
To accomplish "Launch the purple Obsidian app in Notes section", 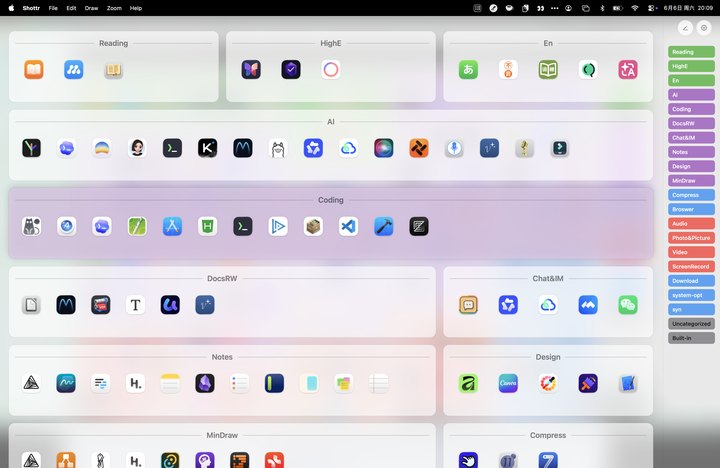I will click(205, 383).
